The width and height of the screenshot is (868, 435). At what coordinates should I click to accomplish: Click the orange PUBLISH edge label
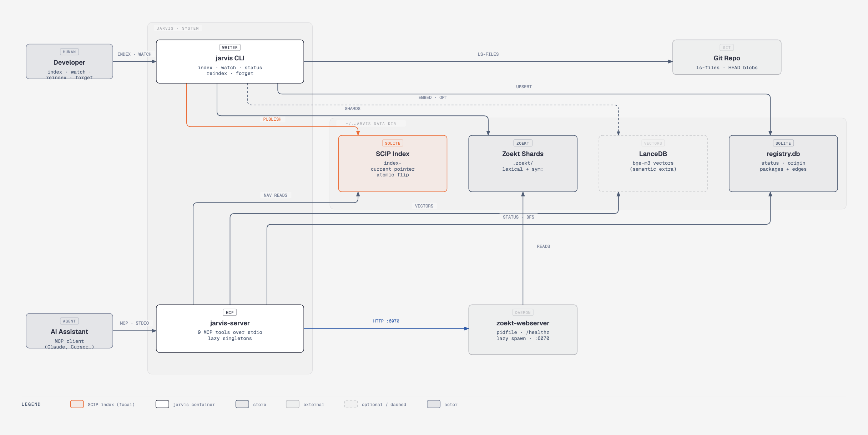point(272,119)
